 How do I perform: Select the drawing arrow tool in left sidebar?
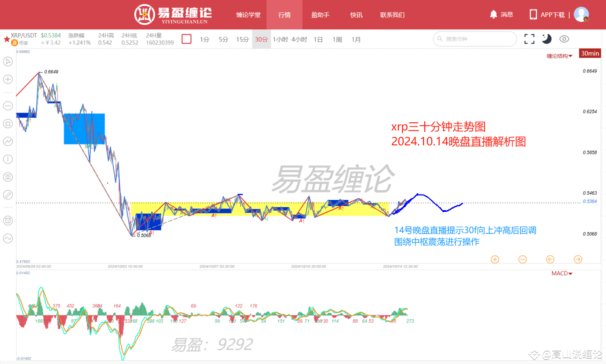tap(8, 61)
